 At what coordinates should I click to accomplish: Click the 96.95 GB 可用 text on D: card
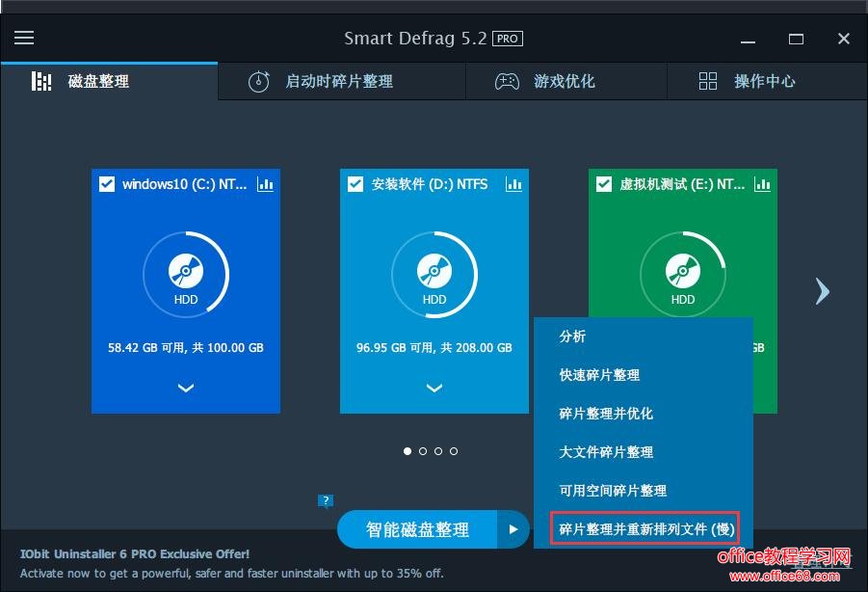click(x=434, y=348)
